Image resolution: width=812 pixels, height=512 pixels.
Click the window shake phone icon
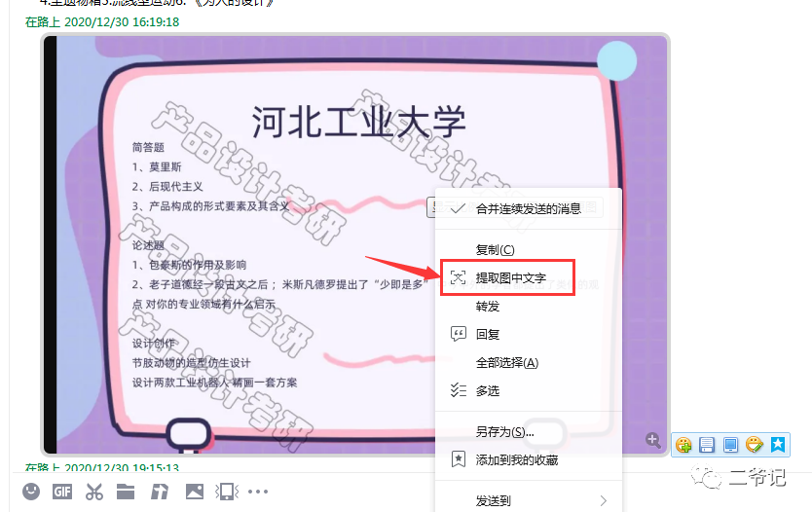[227, 492]
